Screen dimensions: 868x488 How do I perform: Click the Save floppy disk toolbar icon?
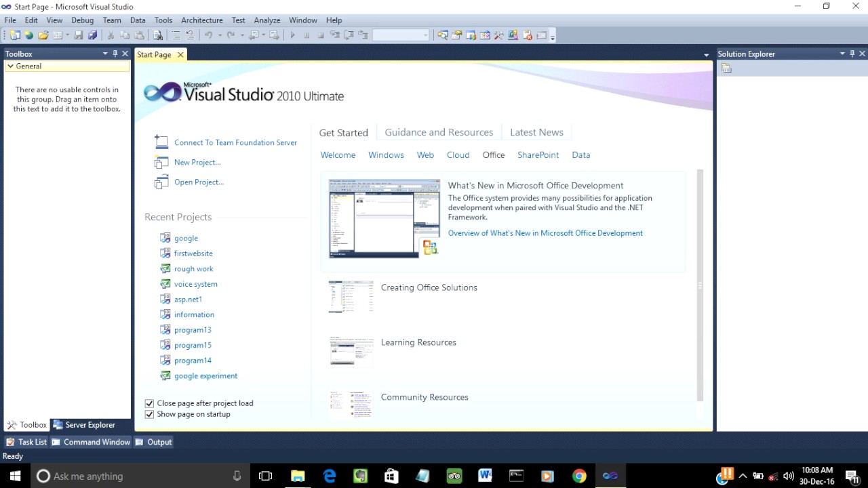(79, 35)
